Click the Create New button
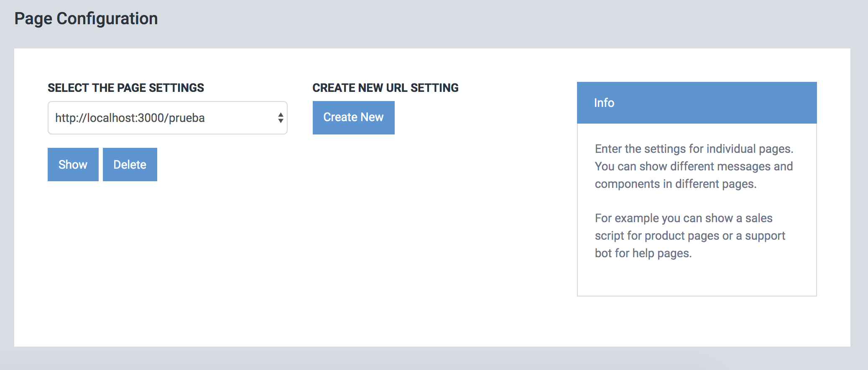868x370 pixels. [354, 117]
